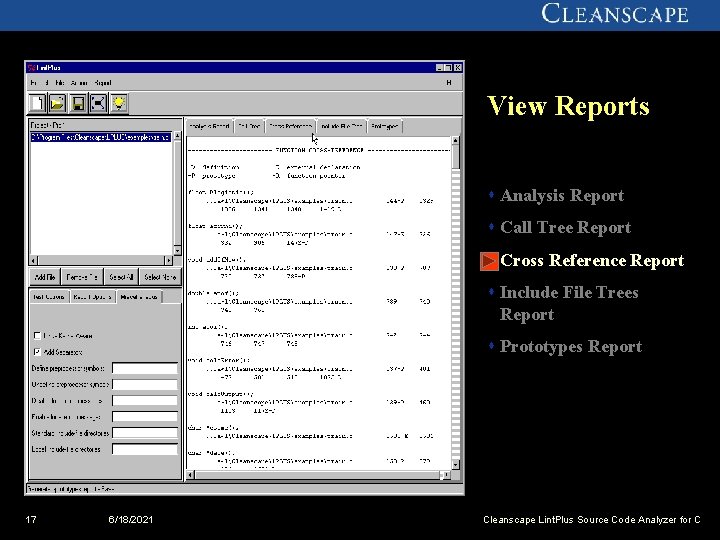Open the Help menu at right

(x=449, y=83)
